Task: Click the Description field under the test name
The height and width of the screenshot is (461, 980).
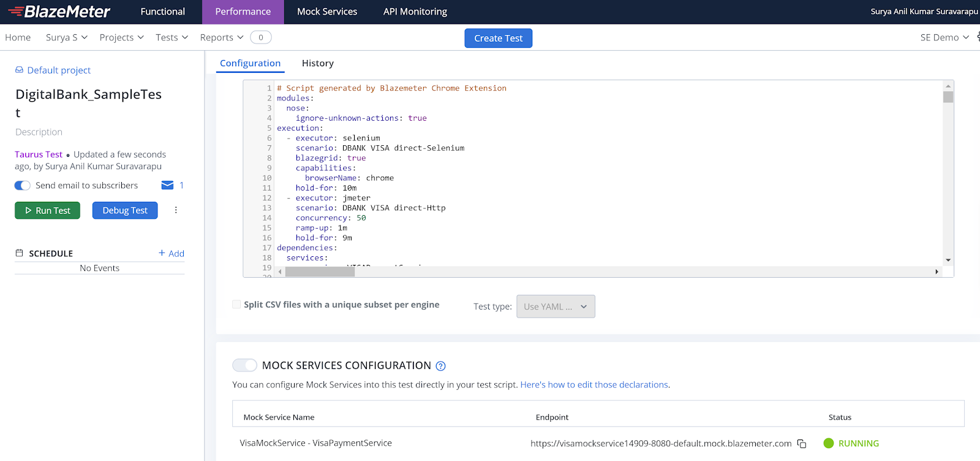Action: tap(39, 132)
